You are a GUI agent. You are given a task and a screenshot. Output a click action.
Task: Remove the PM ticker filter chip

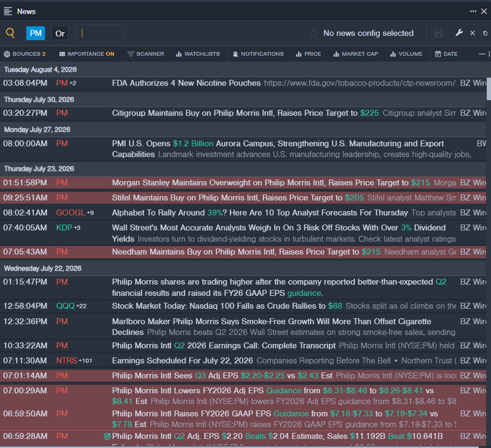35,33
